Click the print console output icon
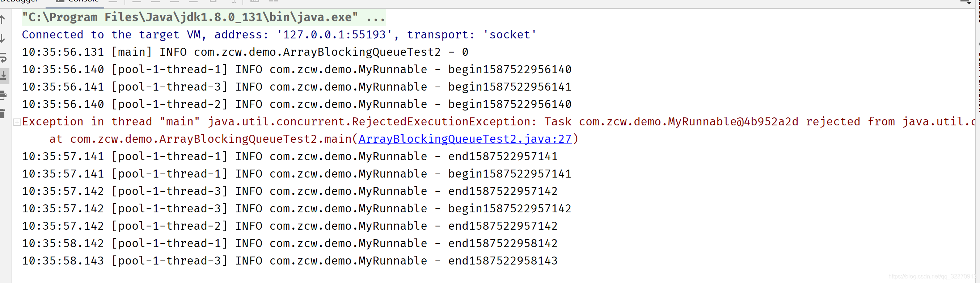The image size is (980, 283). [x=3, y=95]
